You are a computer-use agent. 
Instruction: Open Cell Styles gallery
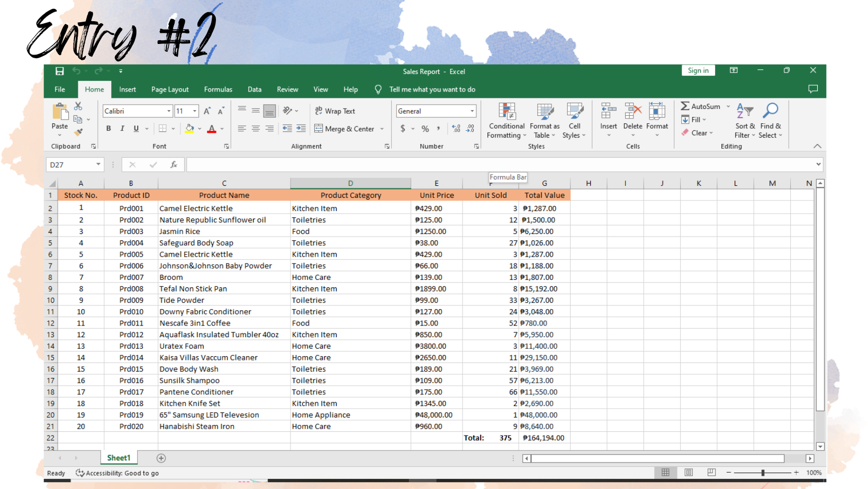(574, 121)
